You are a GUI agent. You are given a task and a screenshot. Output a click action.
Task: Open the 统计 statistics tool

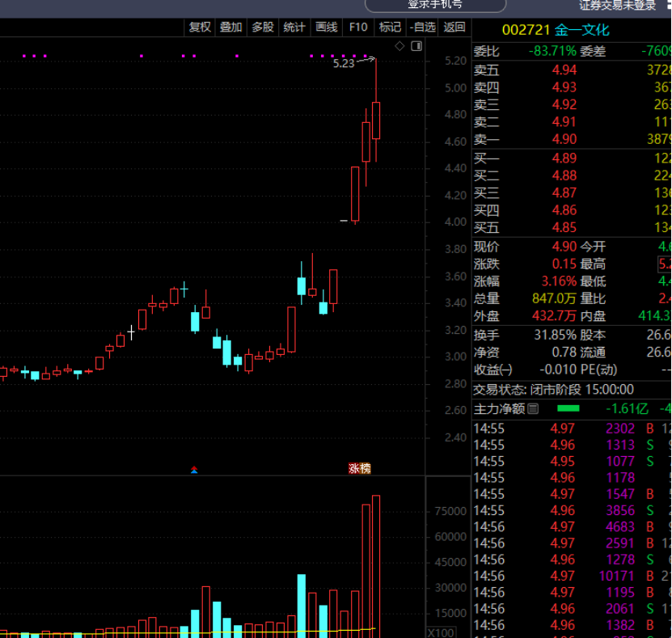(294, 27)
